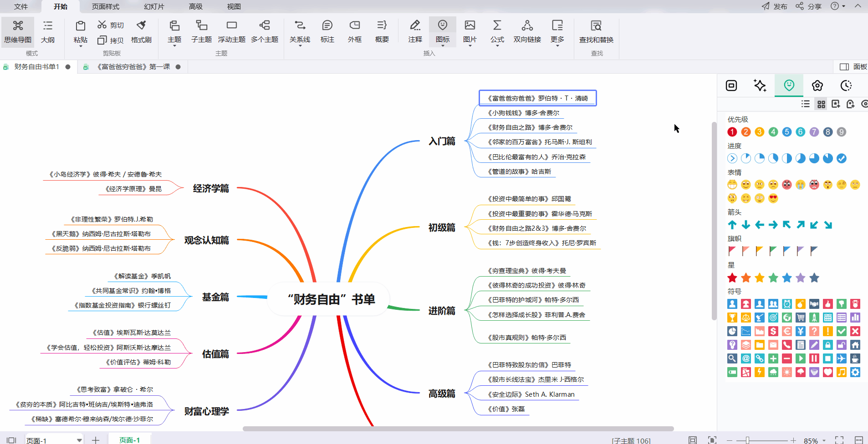Switch to the 幻灯片 ribbon tab
This screenshot has width=868, height=444.
154,6
